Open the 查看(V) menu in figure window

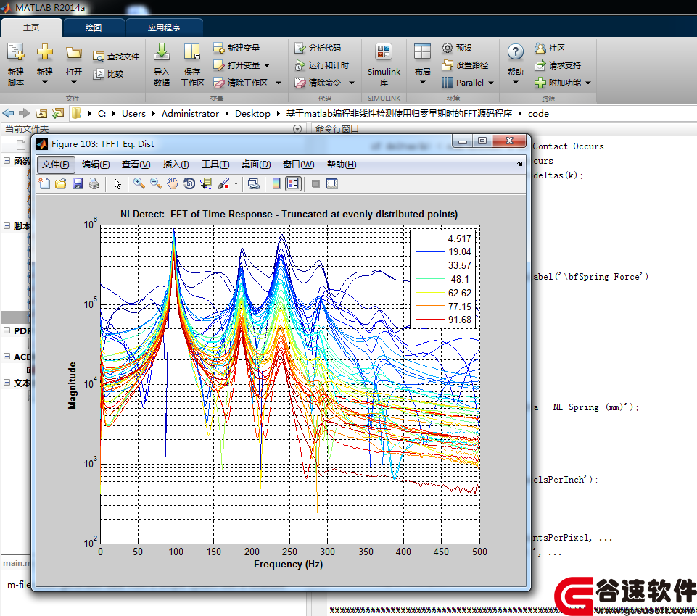[x=136, y=165]
